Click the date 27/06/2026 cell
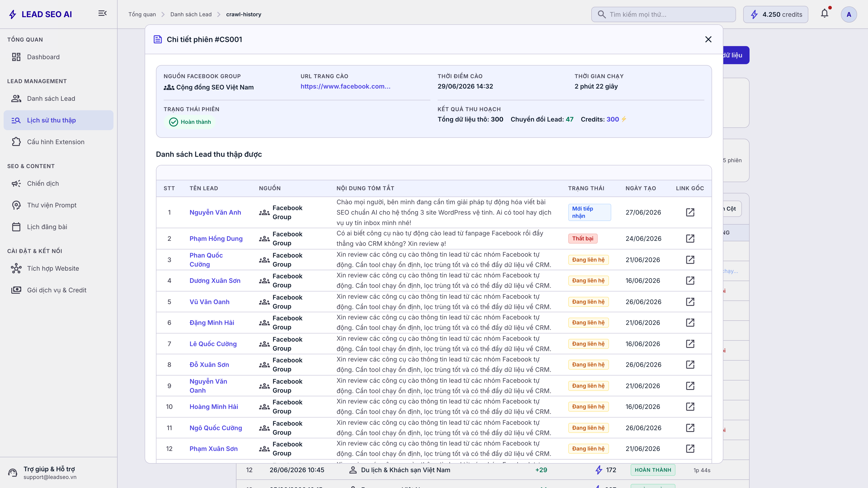 [x=643, y=213]
